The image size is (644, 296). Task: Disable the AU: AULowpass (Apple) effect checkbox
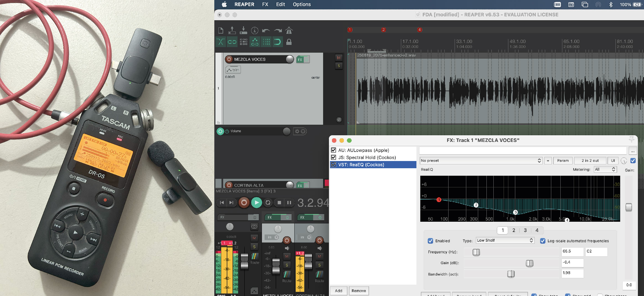click(x=334, y=150)
